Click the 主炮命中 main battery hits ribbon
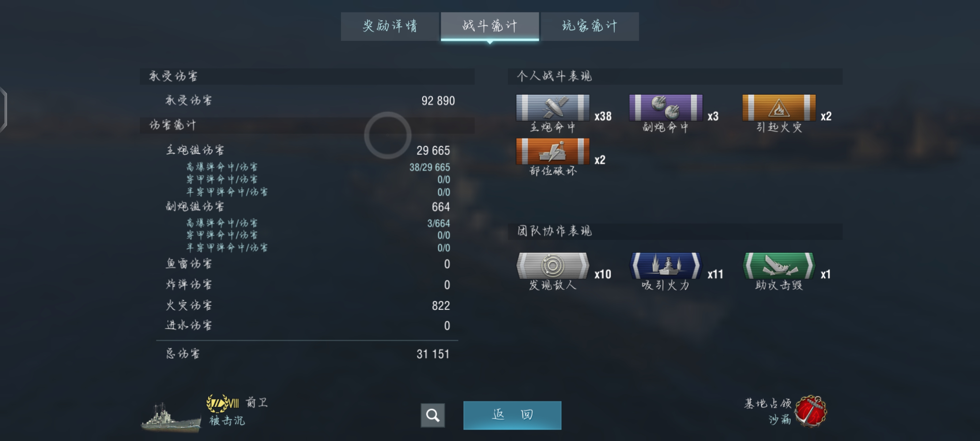 tap(552, 108)
